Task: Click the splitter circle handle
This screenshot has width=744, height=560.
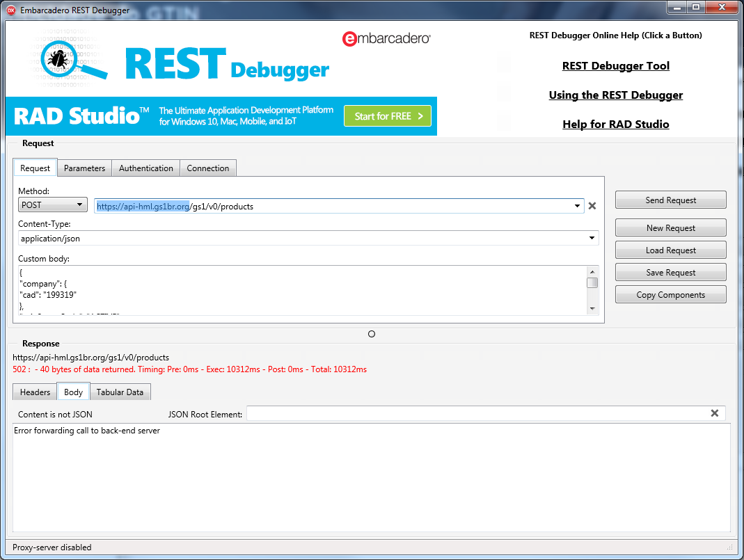Action: coord(372,334)
